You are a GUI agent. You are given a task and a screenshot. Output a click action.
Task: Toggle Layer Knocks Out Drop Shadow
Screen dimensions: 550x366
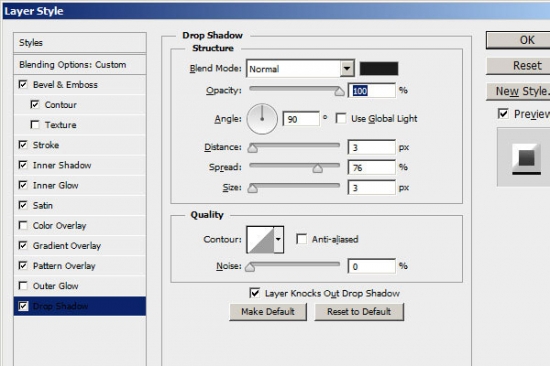(255, 293)
